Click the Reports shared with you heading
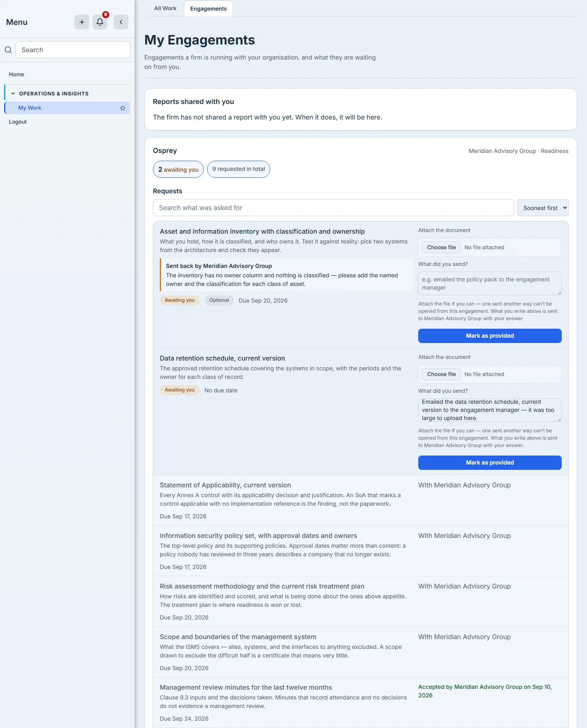This screenshot has height=728, width=587. coord(193,102)
